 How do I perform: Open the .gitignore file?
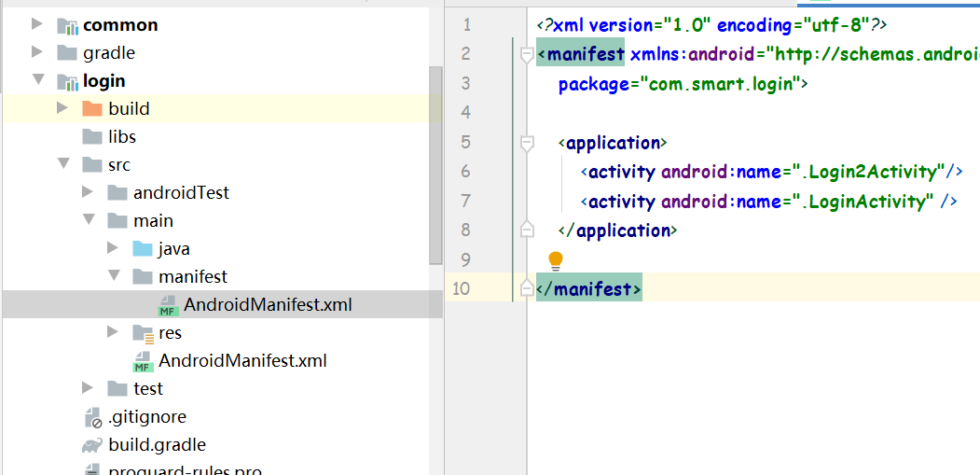147,416
